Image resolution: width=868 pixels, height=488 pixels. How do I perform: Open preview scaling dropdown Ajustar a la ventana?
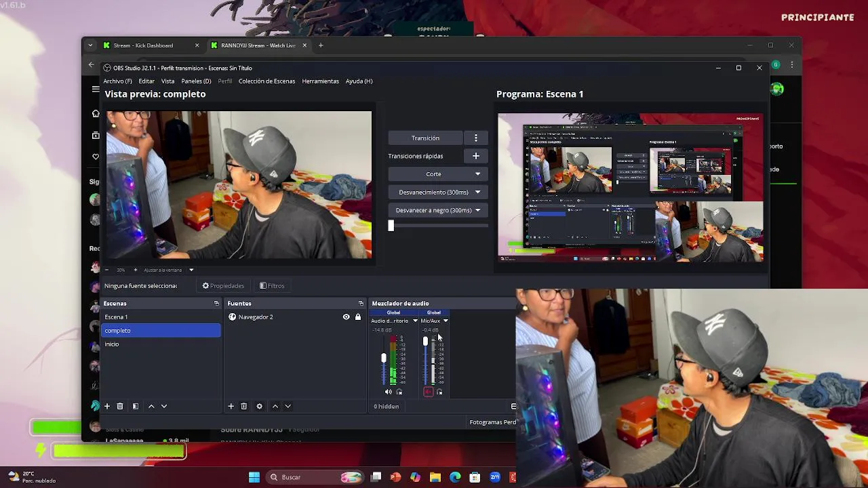click(x=170, y=270)
